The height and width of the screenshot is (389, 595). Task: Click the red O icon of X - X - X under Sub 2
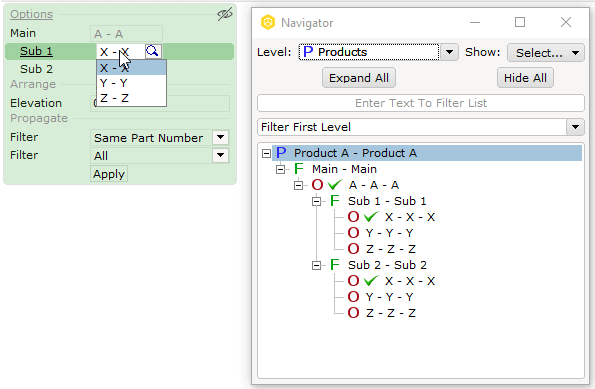click(353, 281)
